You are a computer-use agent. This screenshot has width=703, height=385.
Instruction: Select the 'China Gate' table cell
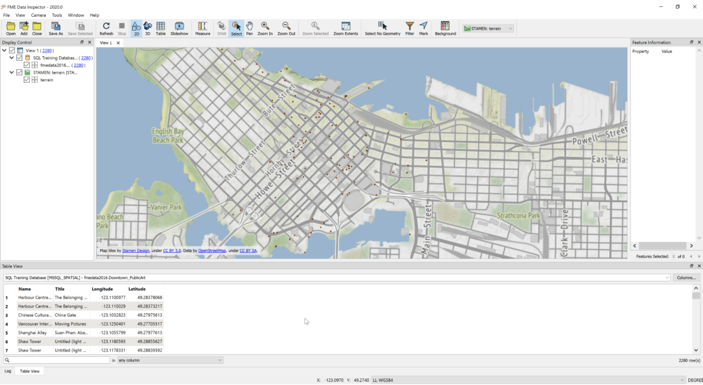click(71, 315)
